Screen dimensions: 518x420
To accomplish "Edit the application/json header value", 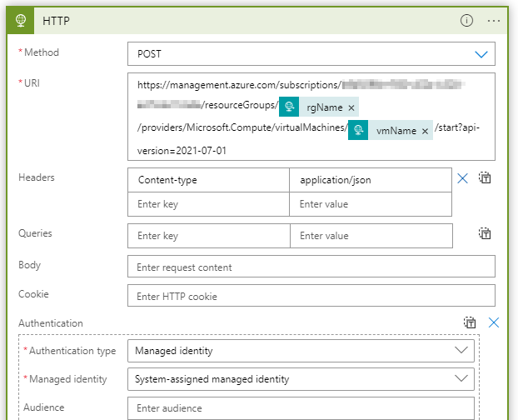I will coord(371,180).
